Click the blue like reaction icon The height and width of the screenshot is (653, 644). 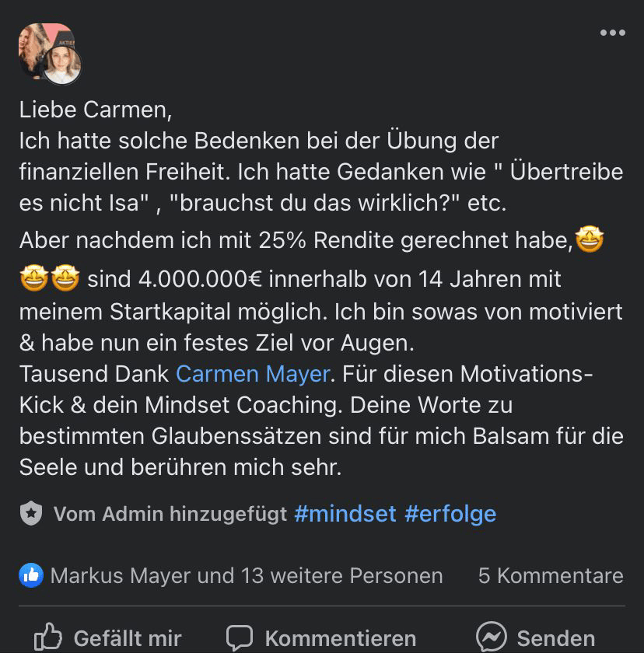click(31, 575)
